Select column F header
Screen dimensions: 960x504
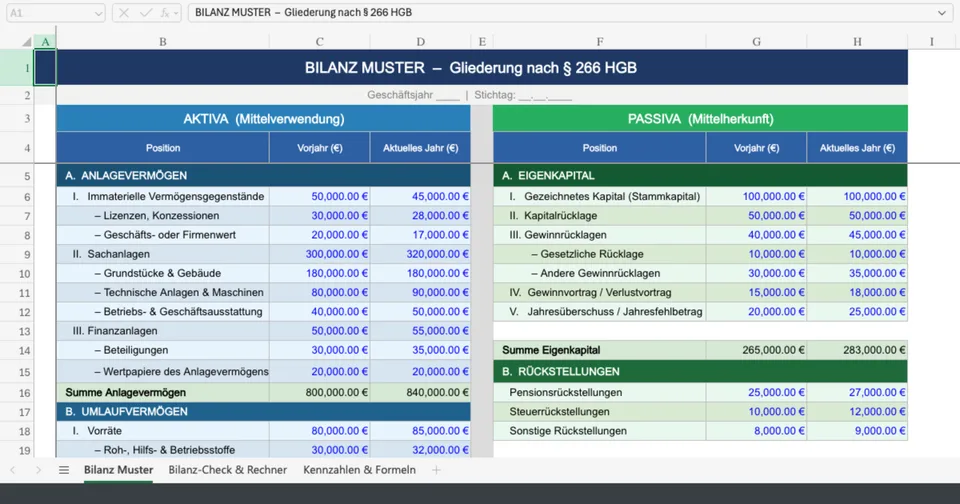(599, 42)
